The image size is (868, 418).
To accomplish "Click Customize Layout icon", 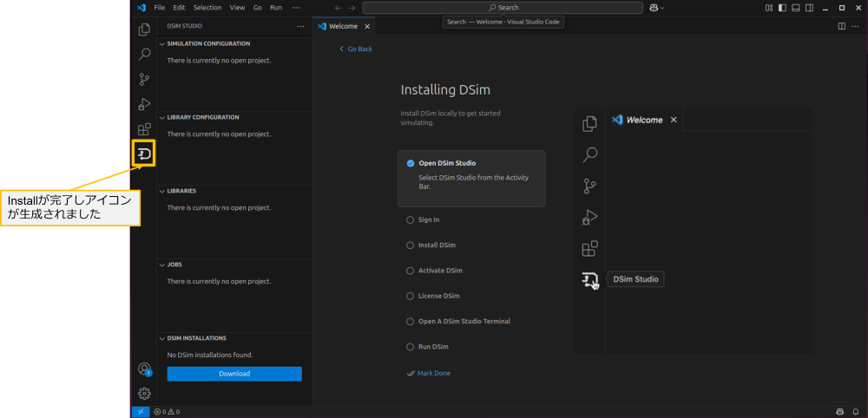I will (769, 8).
